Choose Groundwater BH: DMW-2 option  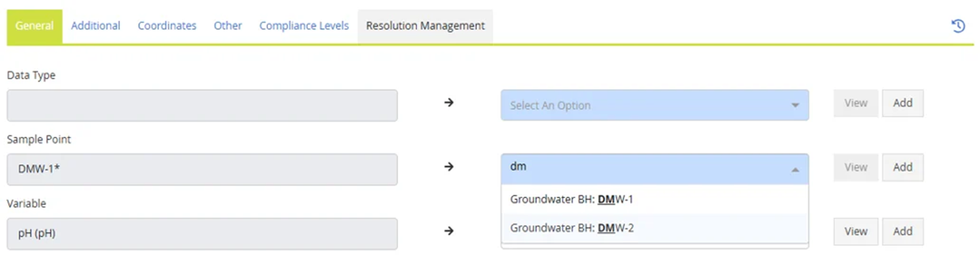571,228
